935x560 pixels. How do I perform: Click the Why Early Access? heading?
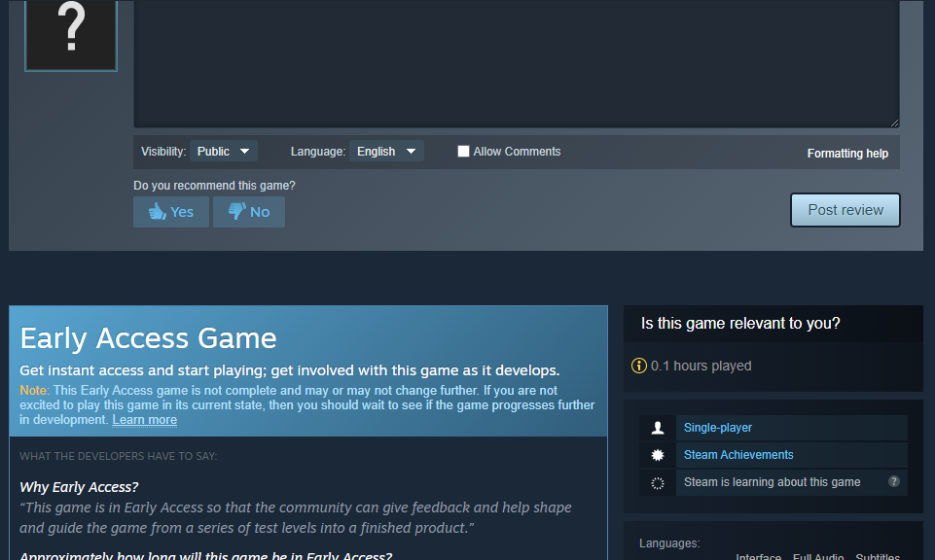pos(79,487)
